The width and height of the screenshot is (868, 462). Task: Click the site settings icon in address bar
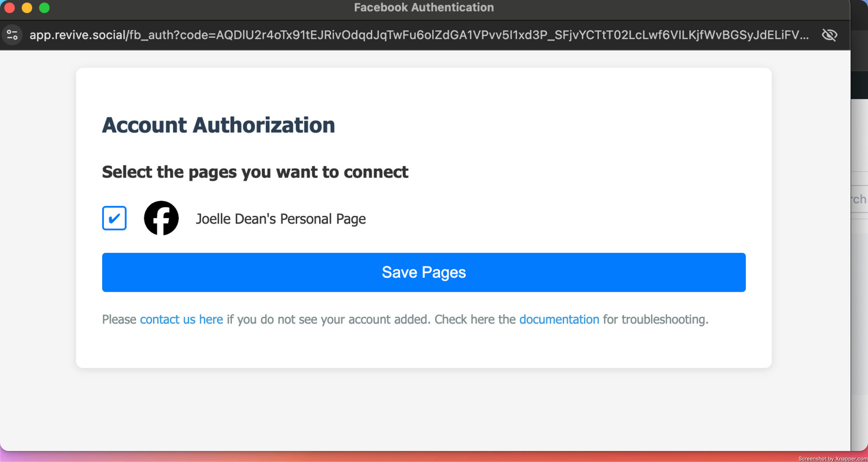pos(12,35)
